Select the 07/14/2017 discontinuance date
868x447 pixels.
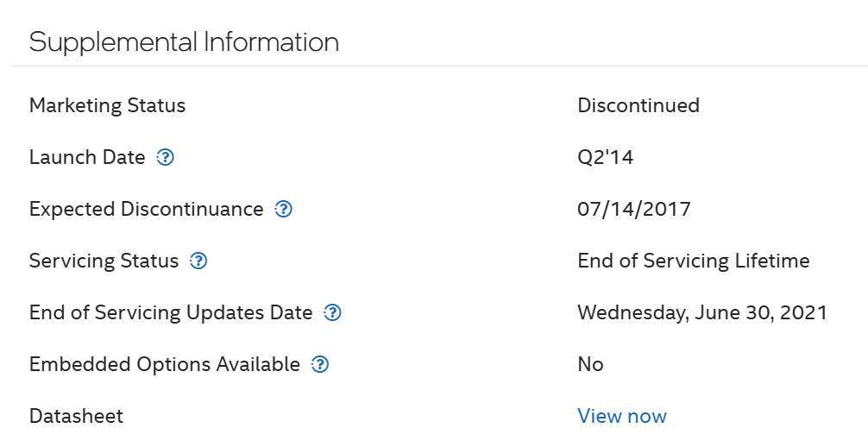(633, 210)
